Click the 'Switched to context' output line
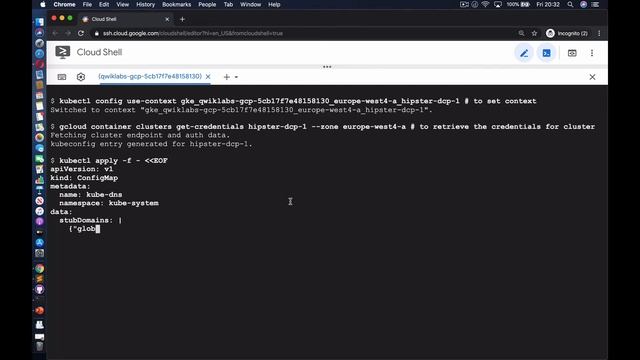The image size is (640, 360). (241, 110)
